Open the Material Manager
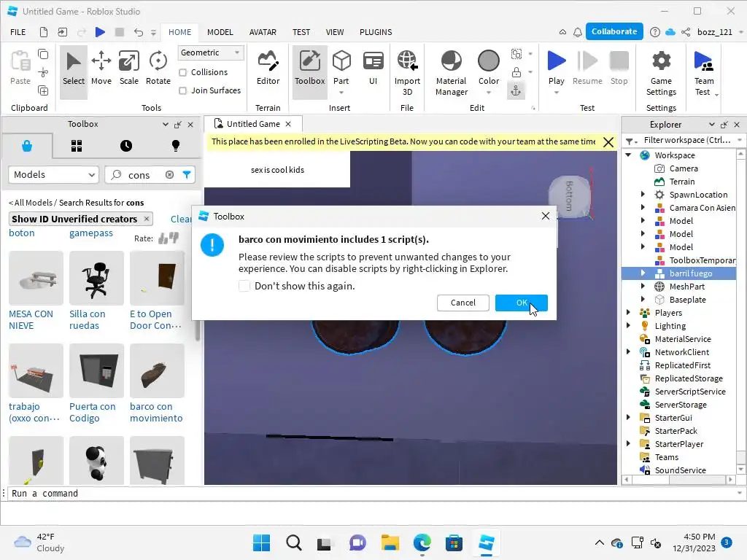 coord(451,74)
